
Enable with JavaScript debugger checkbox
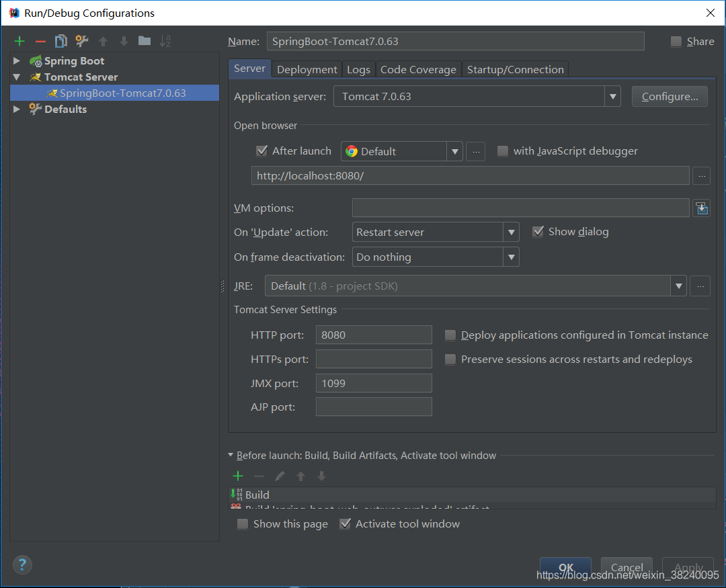pyautogui.click(x=502, y=151)
